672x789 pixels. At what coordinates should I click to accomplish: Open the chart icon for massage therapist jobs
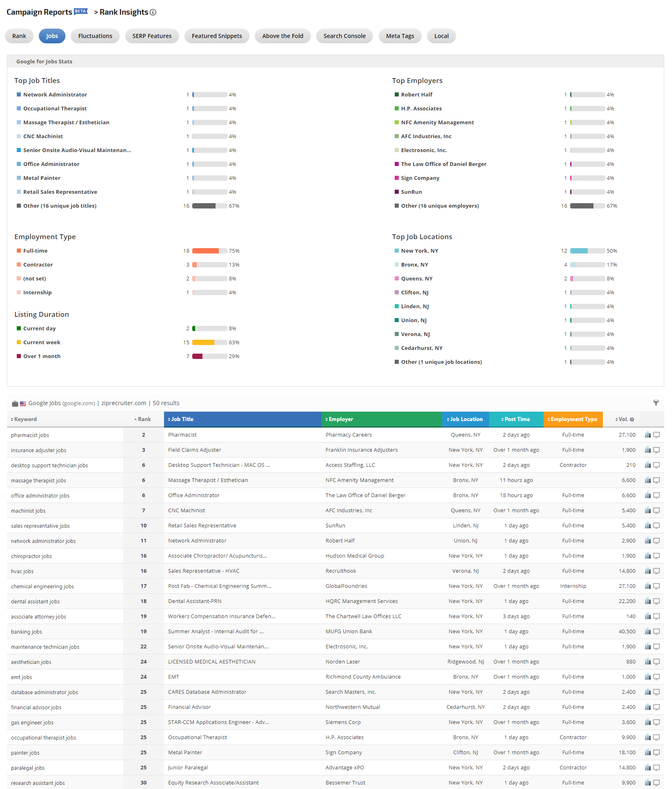[x=648, y=480]
